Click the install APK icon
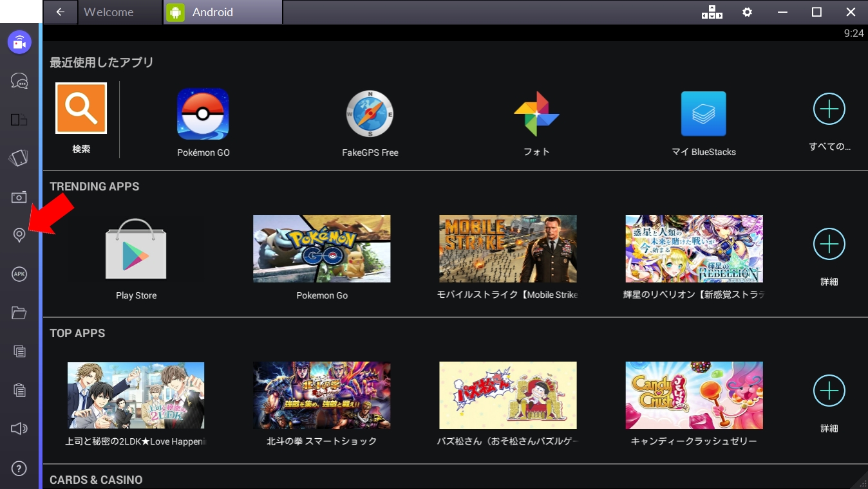 click(19, 274)
